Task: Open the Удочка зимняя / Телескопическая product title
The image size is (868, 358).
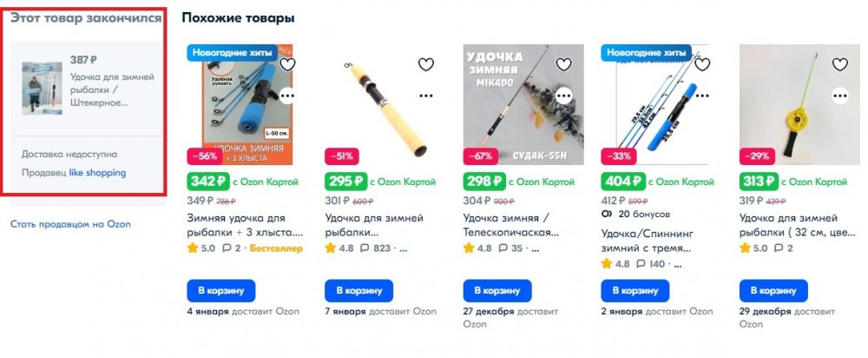Action: pyautogui.click(x=511, y=225)
